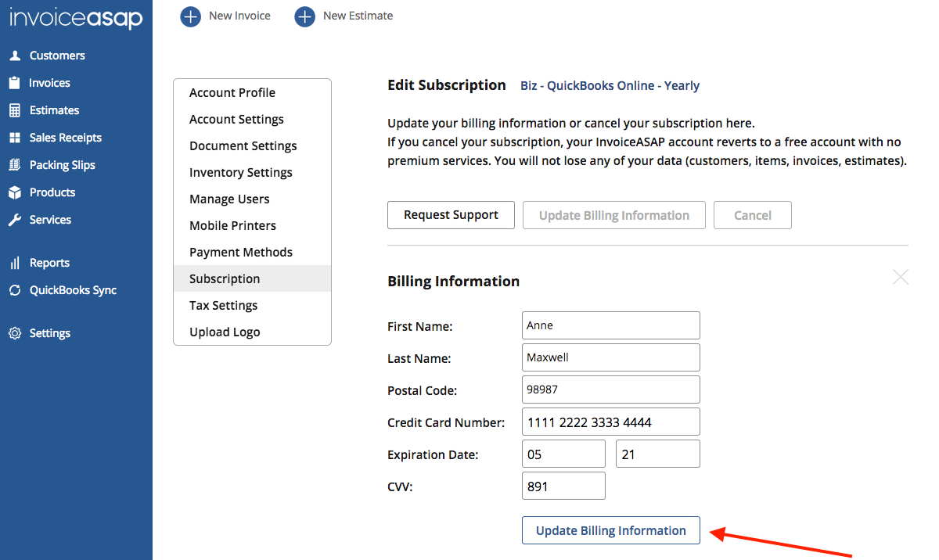
Task: Click the Invoices clipboard icon
Action: coord(14,83)
